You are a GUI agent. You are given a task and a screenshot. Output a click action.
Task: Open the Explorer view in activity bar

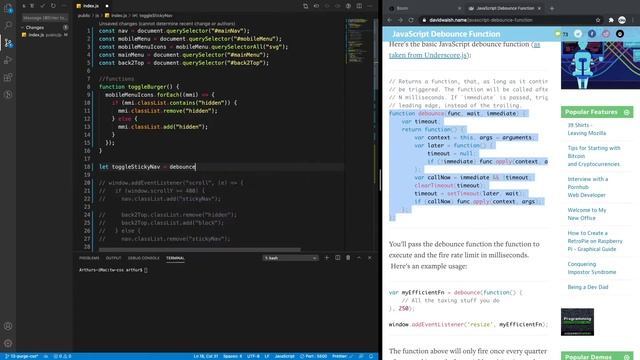coord(8,8)
